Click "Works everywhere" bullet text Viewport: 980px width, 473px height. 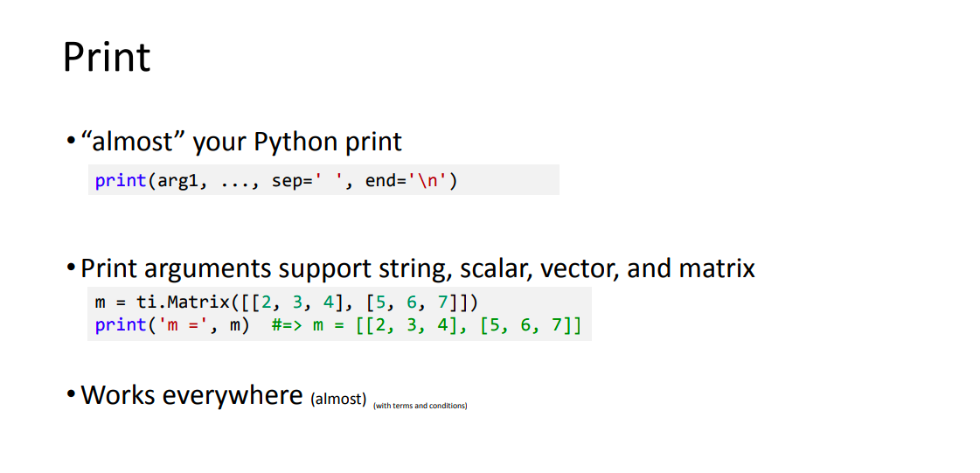(192, 395)
